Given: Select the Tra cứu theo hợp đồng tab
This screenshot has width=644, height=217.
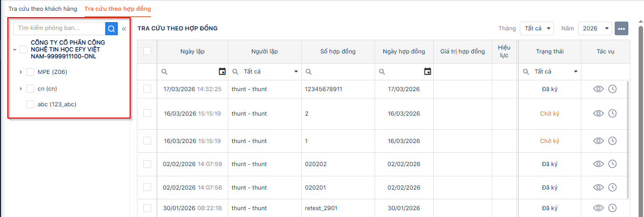Looking at the screenshot, I should pyautogui.click(x=117, y=9).
